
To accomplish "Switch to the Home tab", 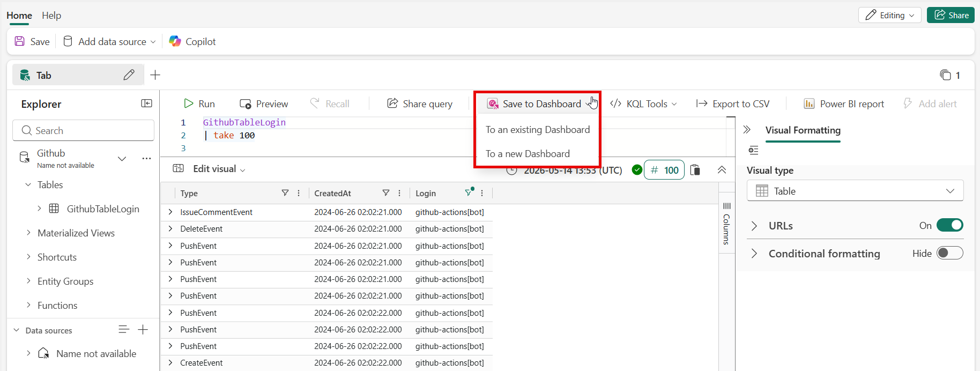I will pos(19,16).
